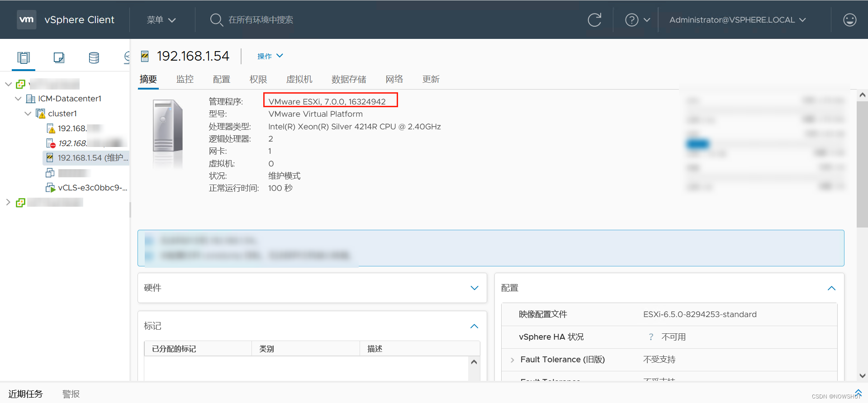The height and width of the screenshot is (403, 868).
Task: Click the vSphere HA status question mark icon
Action: [651, 337]
